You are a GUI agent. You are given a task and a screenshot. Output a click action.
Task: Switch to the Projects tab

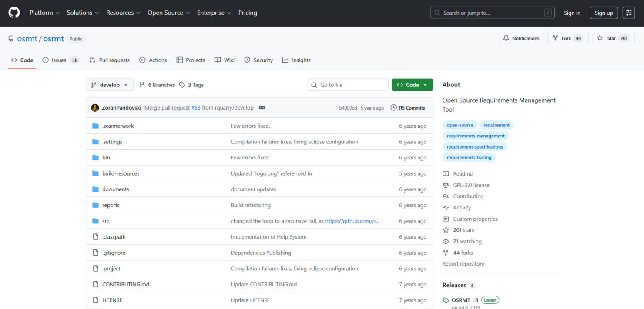(x=191, y=60)
